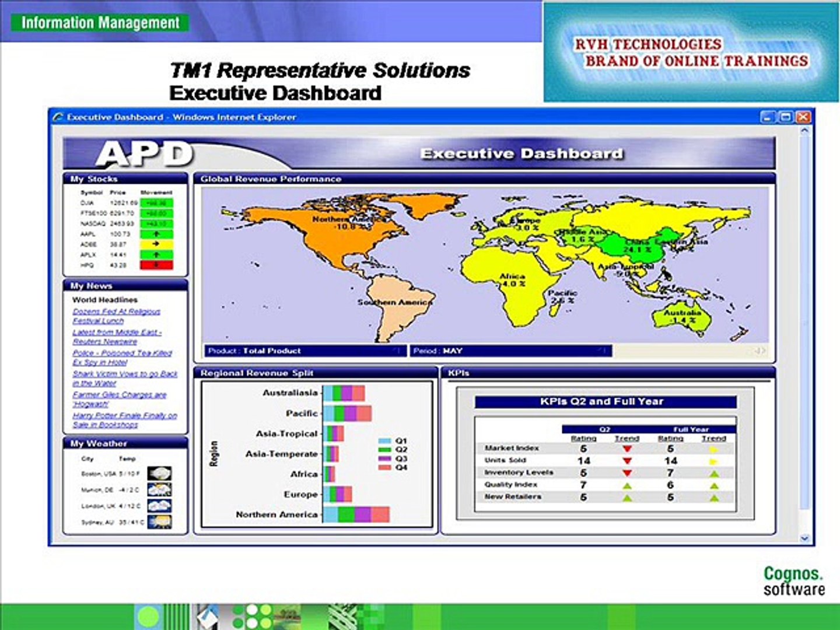Click the Q2 Trend column header
The image size is (840, 630).
[x=627, y=438]
